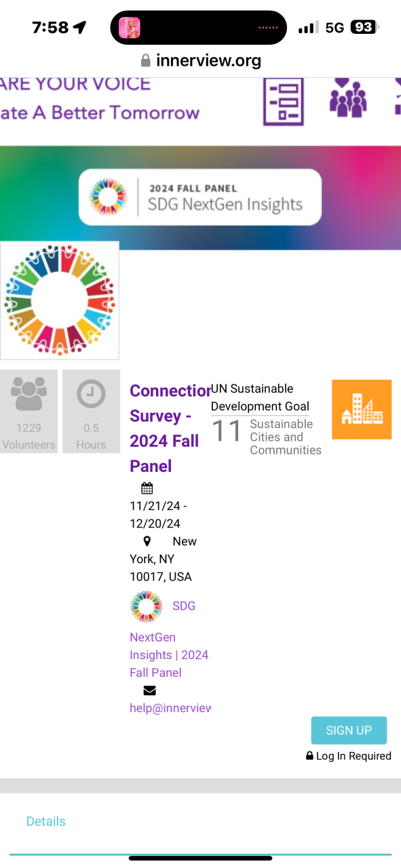Open the Connection Survey - 2024 Fall Panel title
This screenshot has width=401, height=868.
pos(170,429)
